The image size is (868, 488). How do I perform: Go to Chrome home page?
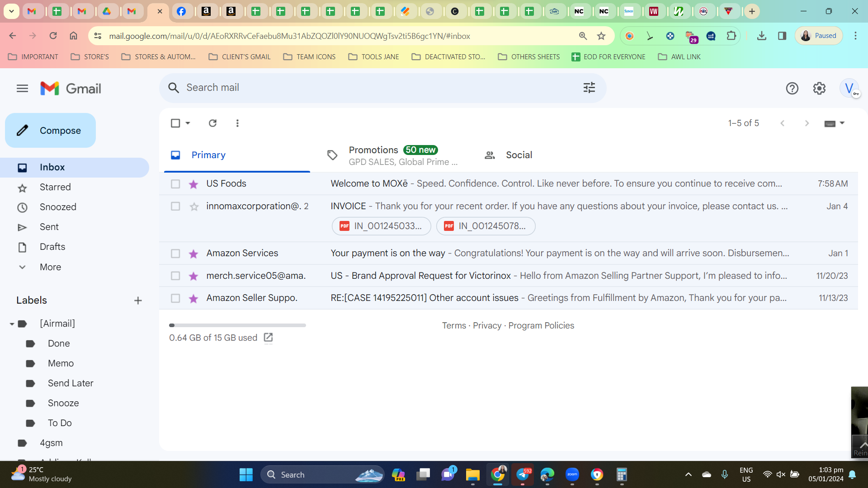coord(73,36)
